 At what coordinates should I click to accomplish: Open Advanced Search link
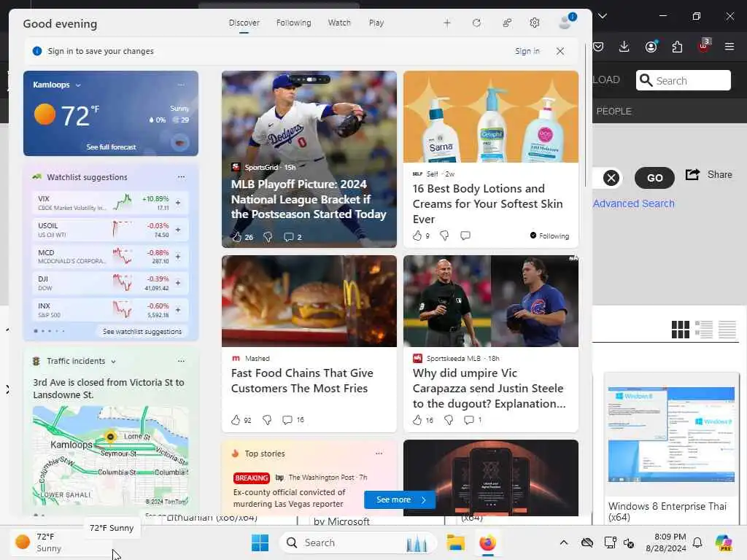(x=634, y=203)
